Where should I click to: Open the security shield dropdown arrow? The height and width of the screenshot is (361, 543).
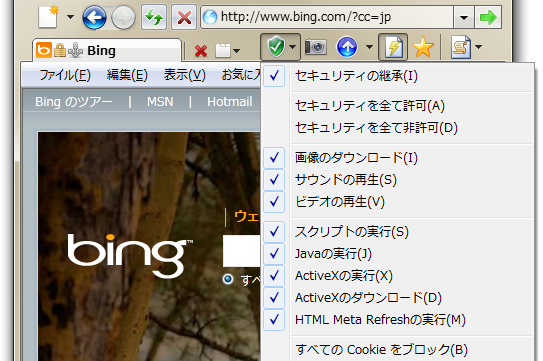[x=293, y=46]
